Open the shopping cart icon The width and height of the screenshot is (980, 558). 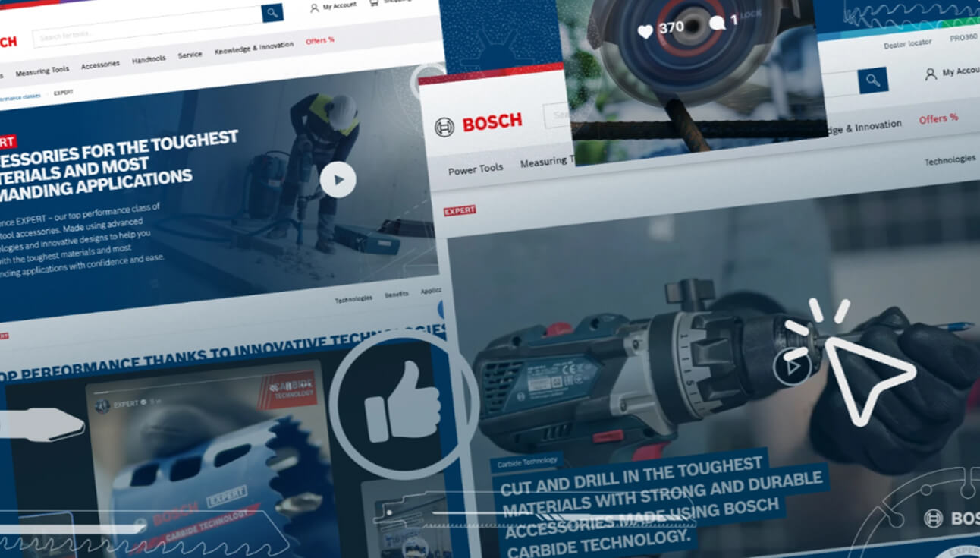374,3
